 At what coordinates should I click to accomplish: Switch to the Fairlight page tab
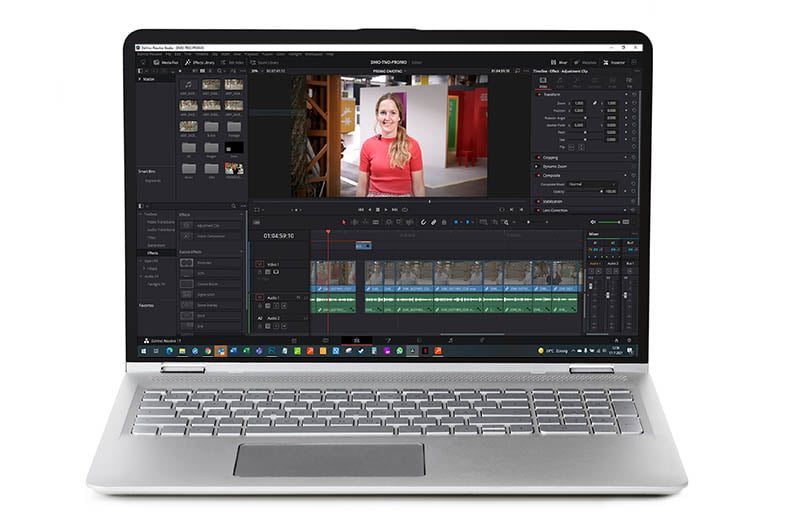click(x=450, y=340)
